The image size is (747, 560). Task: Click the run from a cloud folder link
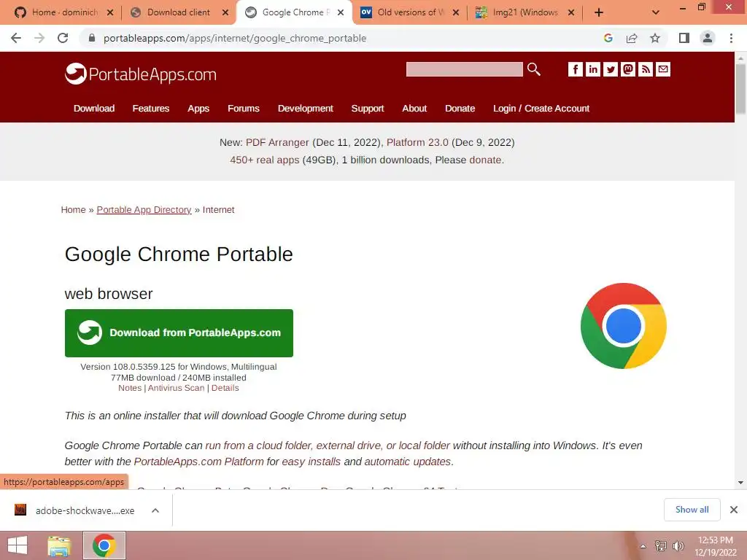click(328, 446)
